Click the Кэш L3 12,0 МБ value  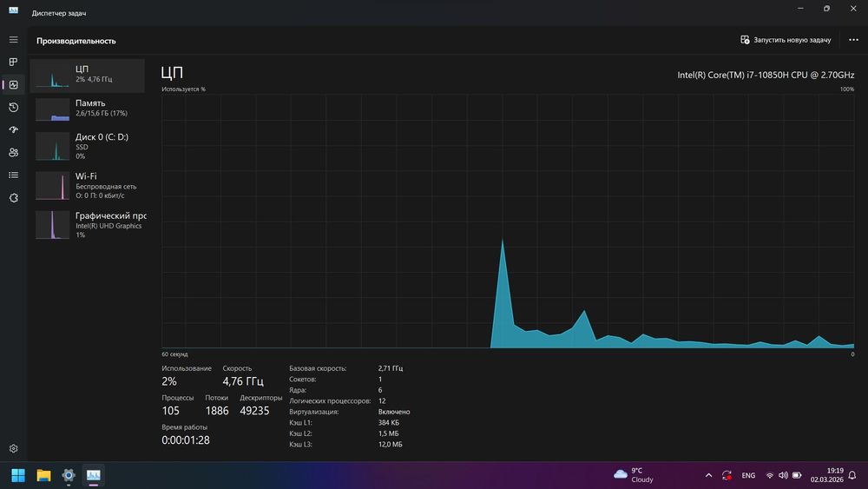point(391,445)
